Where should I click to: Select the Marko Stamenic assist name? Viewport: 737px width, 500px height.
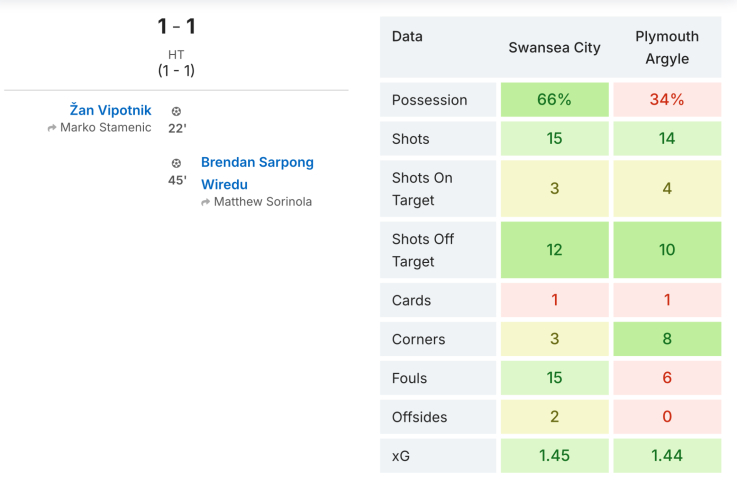tap(106, 128)
